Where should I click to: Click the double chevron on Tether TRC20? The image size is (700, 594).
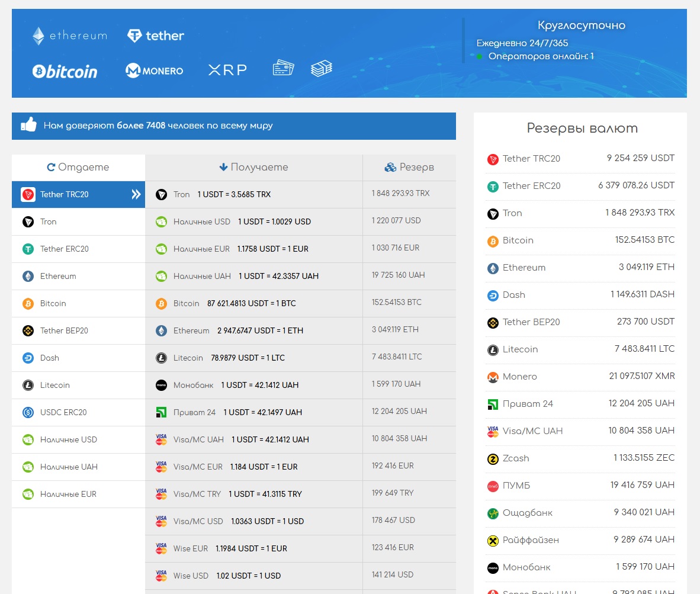pyautogui.click(x=136, y=194)
